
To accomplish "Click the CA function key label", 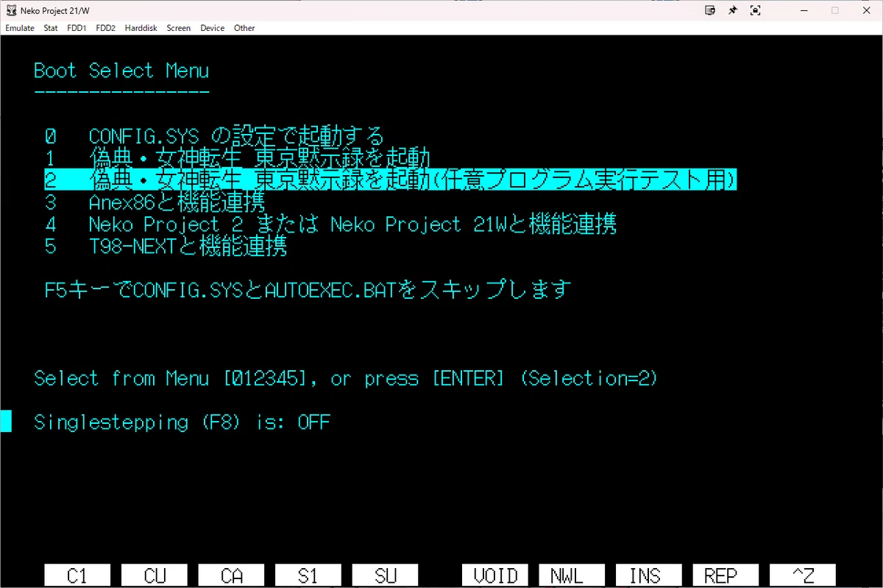I will pos(232,575).
